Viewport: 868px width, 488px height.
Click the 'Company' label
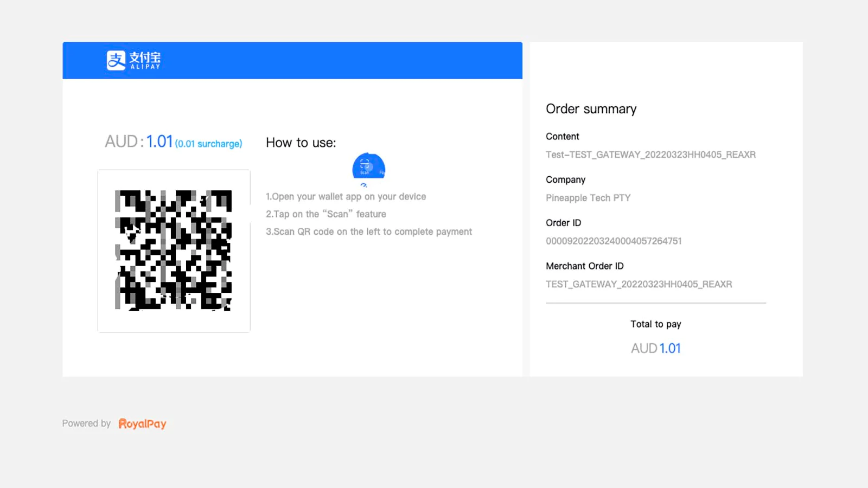pyautogui.click(x=566, y=179)
